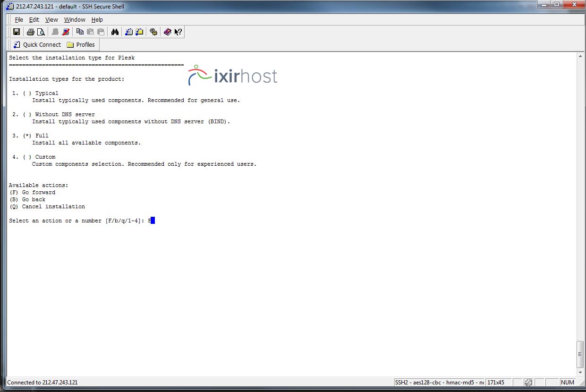Viewport: 586px width, 392px height.
Task: Click the SSH Secure Shell title bar icon
Action: (11, 7)
